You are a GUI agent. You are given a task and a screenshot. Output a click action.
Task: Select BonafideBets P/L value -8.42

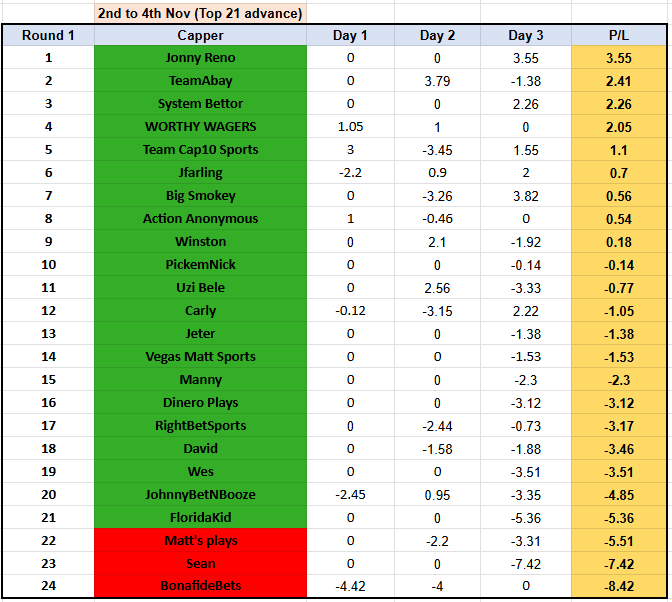tap(619, 586)
